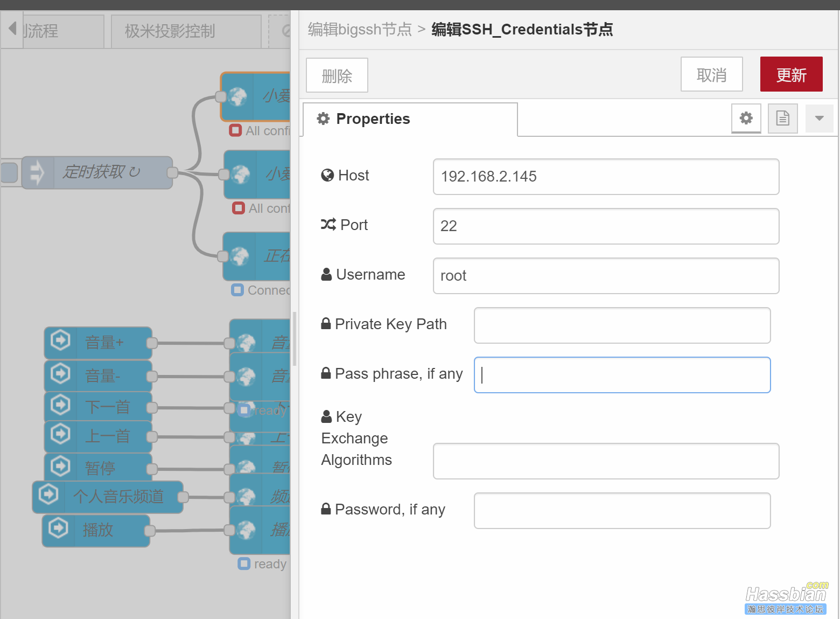Click output port of 个人音乐频道 node
The width and height of the screenshot is (840, 619).
click(183, 497)
